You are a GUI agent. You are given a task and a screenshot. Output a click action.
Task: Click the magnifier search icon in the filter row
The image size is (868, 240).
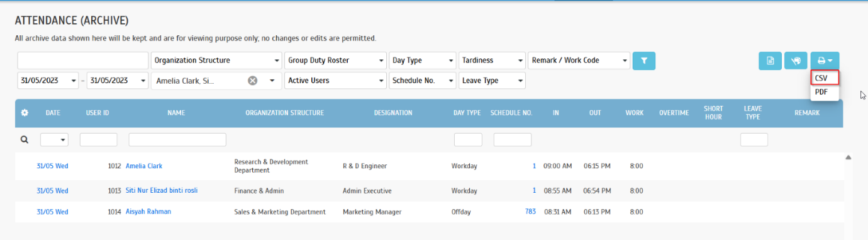(x=25, y=140)
